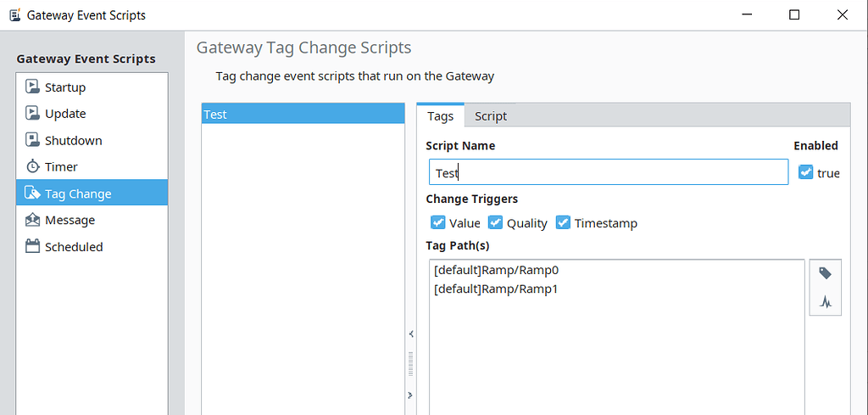This screenshot has width=868, height=415.
Task: Select the Tags tab
Action: pos(440,116)
